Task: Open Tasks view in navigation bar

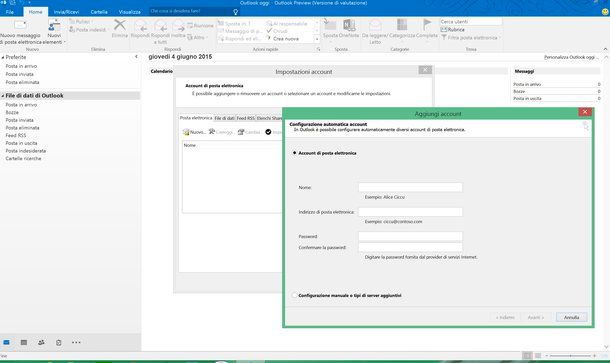Action: (x=59, y=342)
